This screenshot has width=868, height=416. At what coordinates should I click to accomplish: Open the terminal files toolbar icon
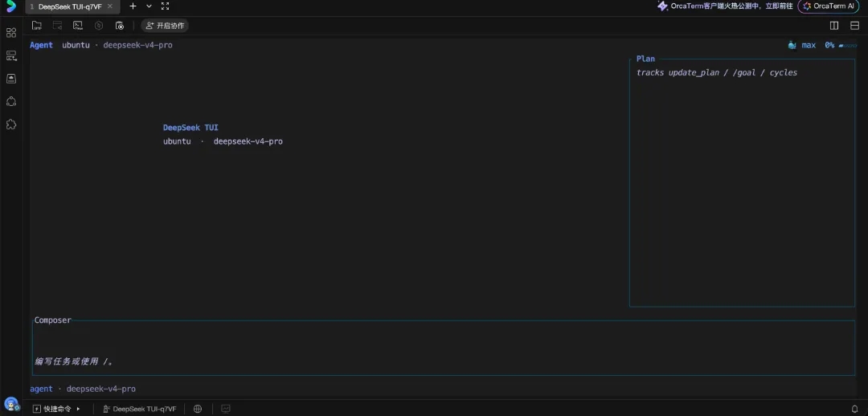pos(78,26)
